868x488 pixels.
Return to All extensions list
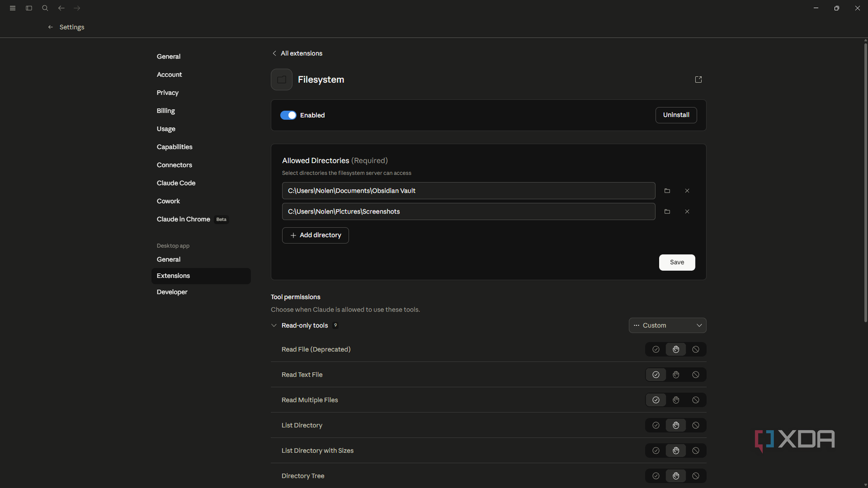pos(297,54)
